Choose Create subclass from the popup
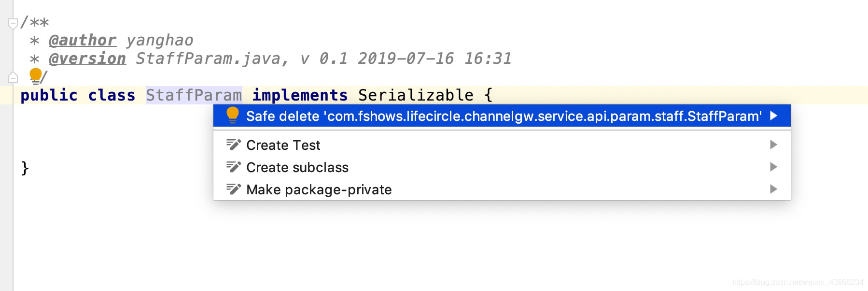The width and height of the screenshot is (868, 291). click(x=297, y=167)
